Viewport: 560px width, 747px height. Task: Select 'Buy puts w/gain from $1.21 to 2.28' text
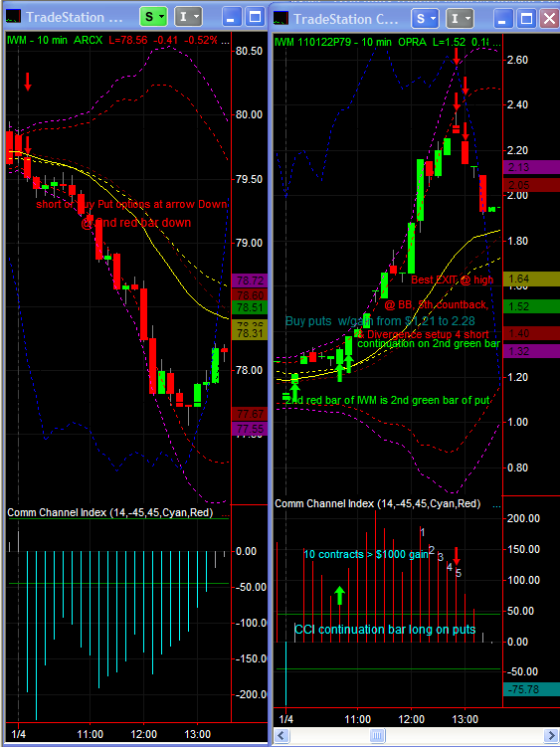(380, 321)
